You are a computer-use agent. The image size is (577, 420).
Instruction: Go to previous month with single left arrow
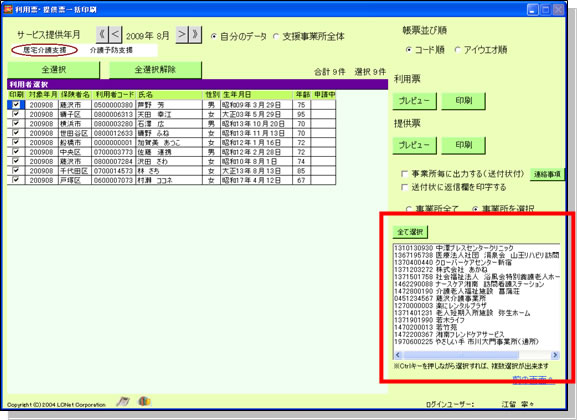coord(115,35)
